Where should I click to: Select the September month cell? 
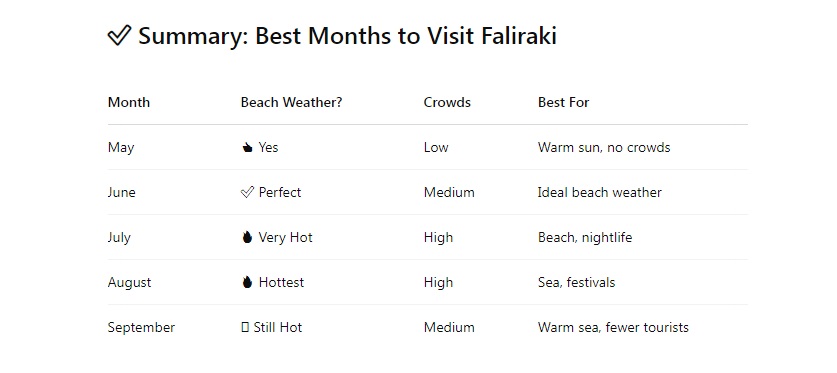pyautogui.click(x=141, y=327)
